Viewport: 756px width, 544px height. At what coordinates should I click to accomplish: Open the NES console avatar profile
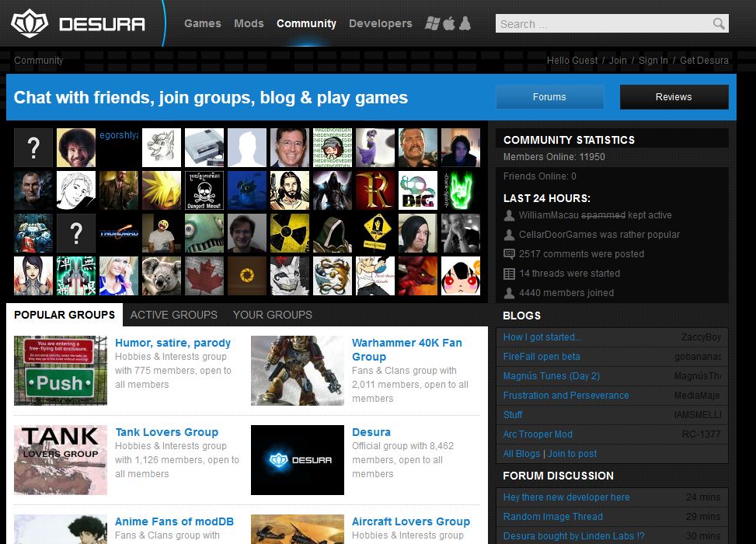(204, 148)
